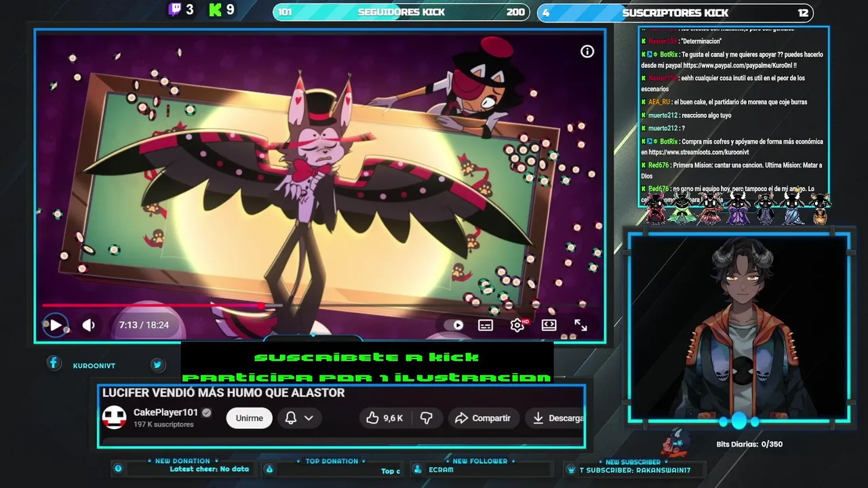This screenshot has width=868, height=488.
Task: Click the 197 K suscriptores text
Action: tap(163, 424)
